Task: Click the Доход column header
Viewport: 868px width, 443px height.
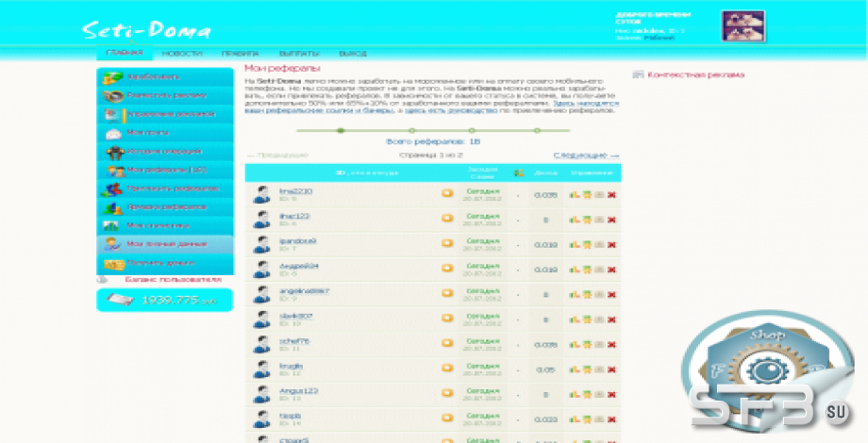Action: coord(546,173)
